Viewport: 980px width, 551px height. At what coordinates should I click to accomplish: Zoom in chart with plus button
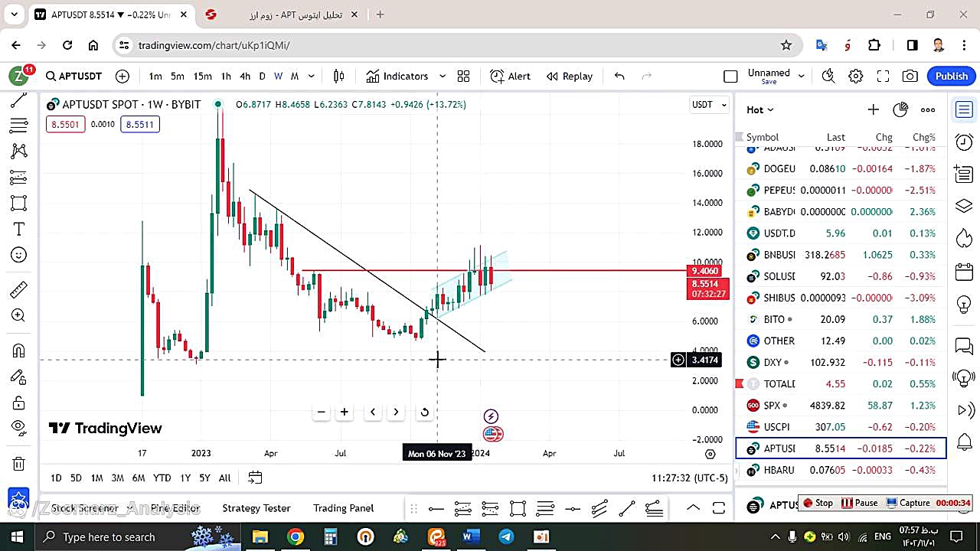pos(345,412)
